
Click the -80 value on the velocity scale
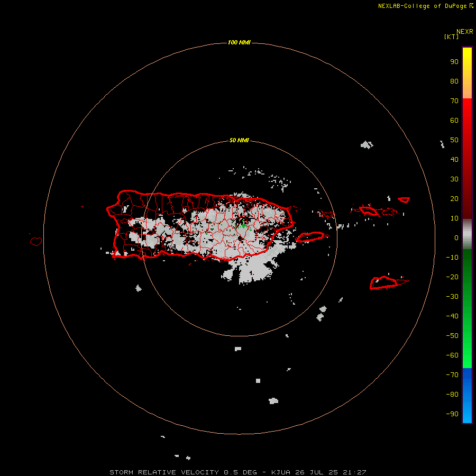pos(452,395)
